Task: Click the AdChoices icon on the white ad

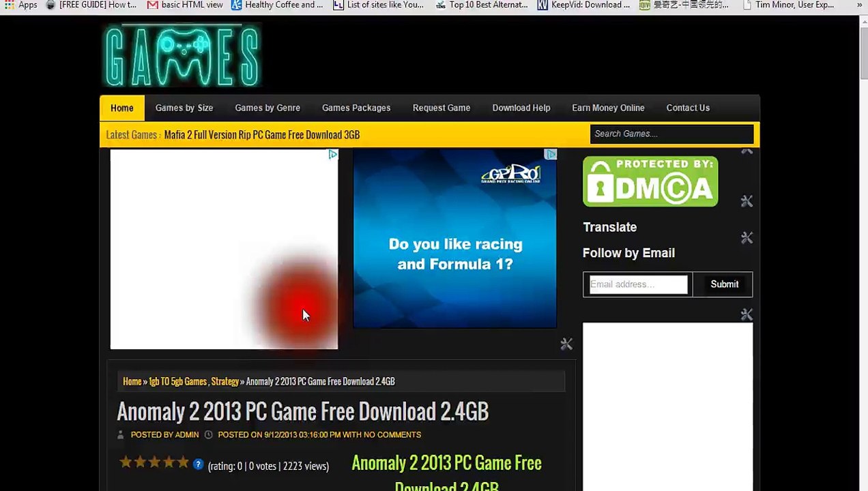Action: (x=332, y=155)
